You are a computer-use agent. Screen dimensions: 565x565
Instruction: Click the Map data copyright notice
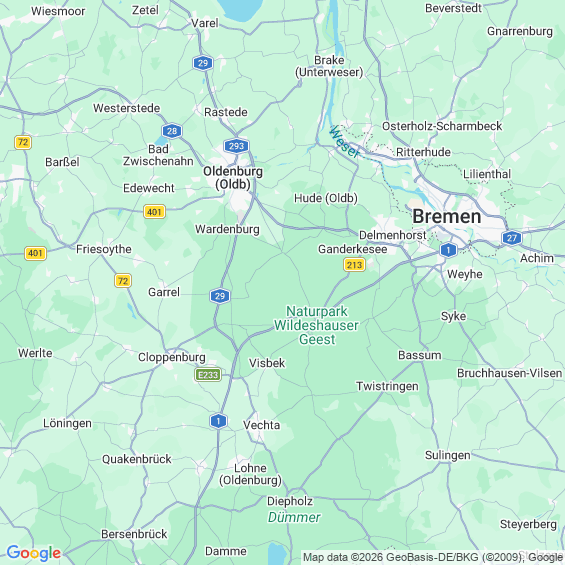click(x=433, y=557)
